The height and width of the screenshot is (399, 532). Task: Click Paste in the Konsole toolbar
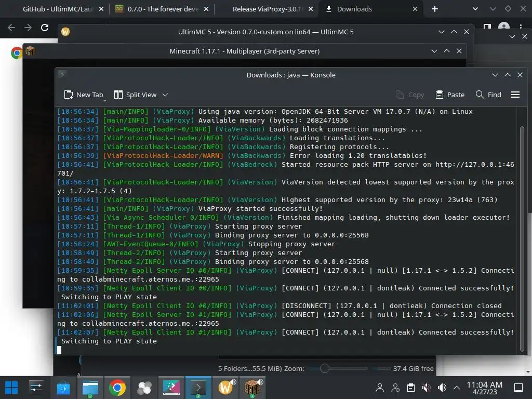pos(450,95)
